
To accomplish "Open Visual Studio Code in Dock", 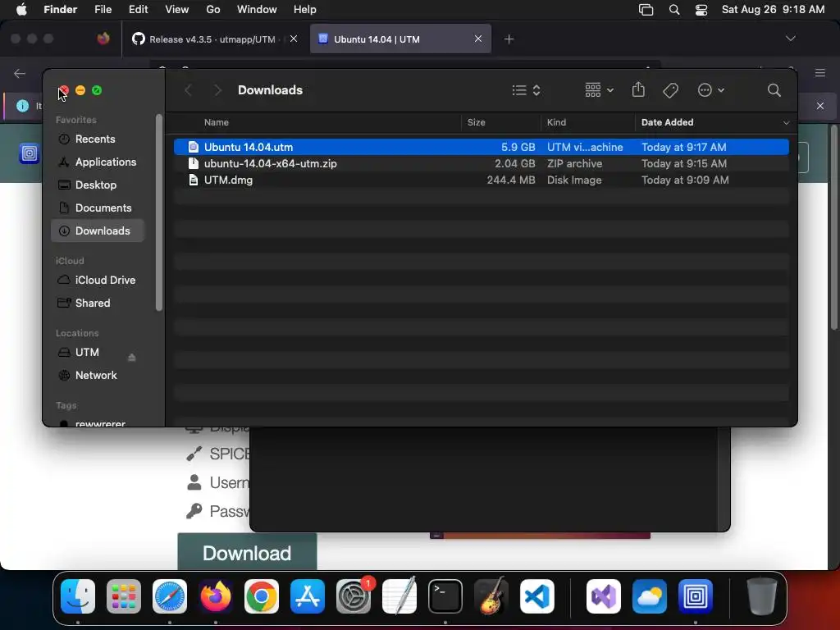I will click(537, 596).
